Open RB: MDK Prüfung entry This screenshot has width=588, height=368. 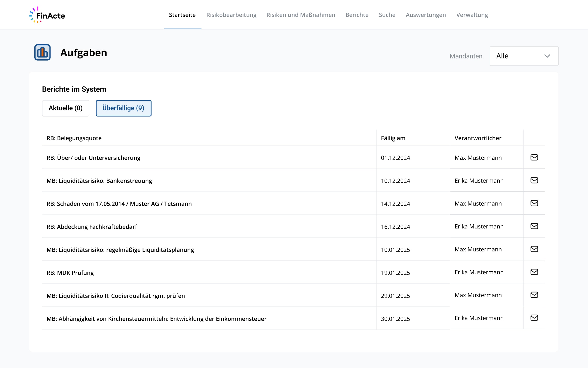point(70,273)
